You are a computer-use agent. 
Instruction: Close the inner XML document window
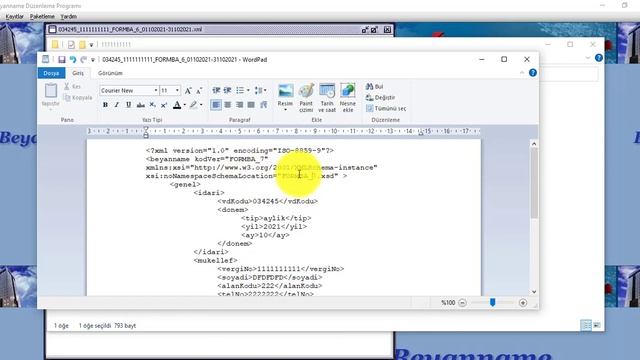click(387, 29)
